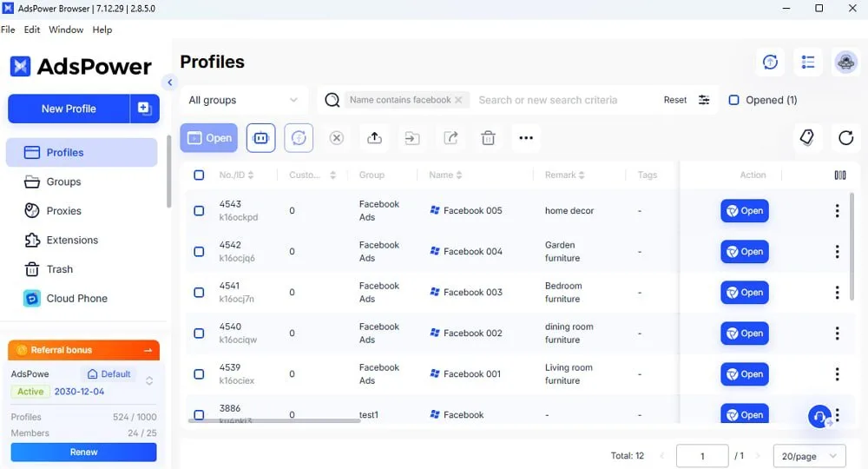This screenshot has width=868, height=469.
Task: Check the box for profile 4543
Action: tap(200, 210)
